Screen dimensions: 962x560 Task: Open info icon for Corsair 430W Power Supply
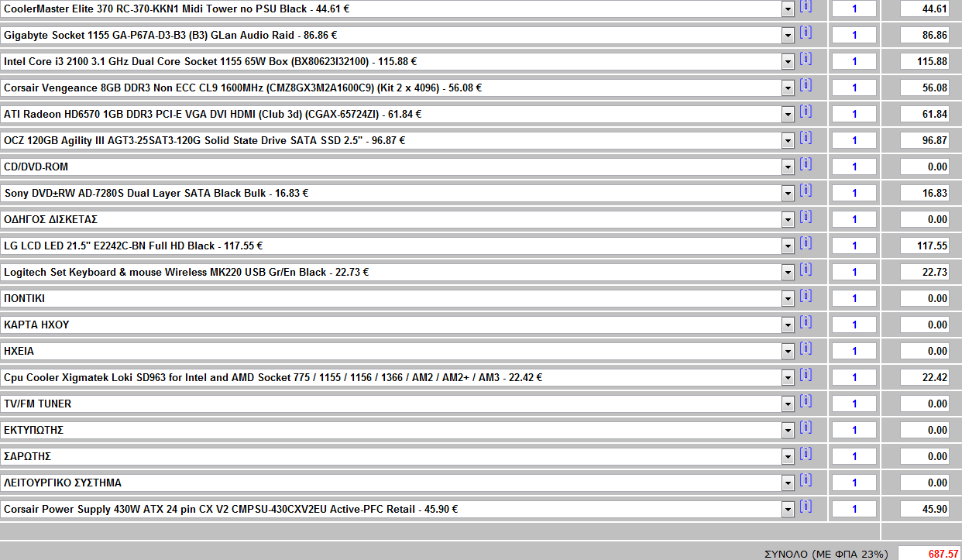(x=806, y=507)
